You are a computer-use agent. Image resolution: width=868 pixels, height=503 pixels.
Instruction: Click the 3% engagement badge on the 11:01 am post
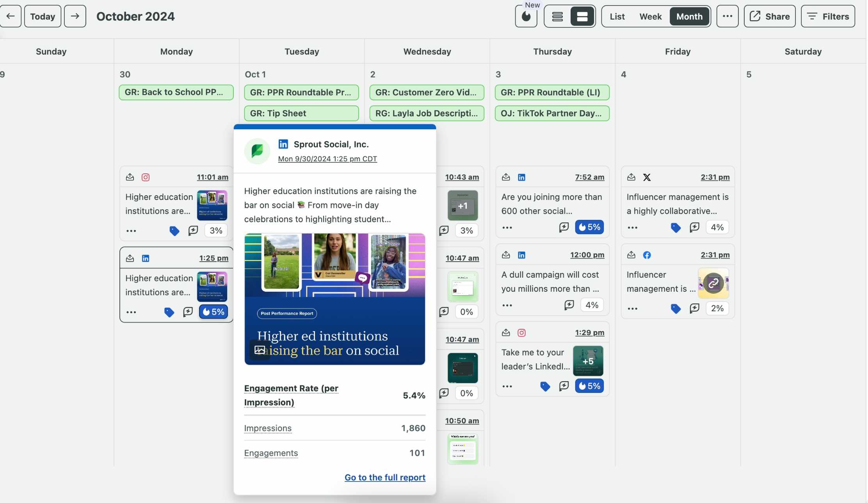point(216,230)
